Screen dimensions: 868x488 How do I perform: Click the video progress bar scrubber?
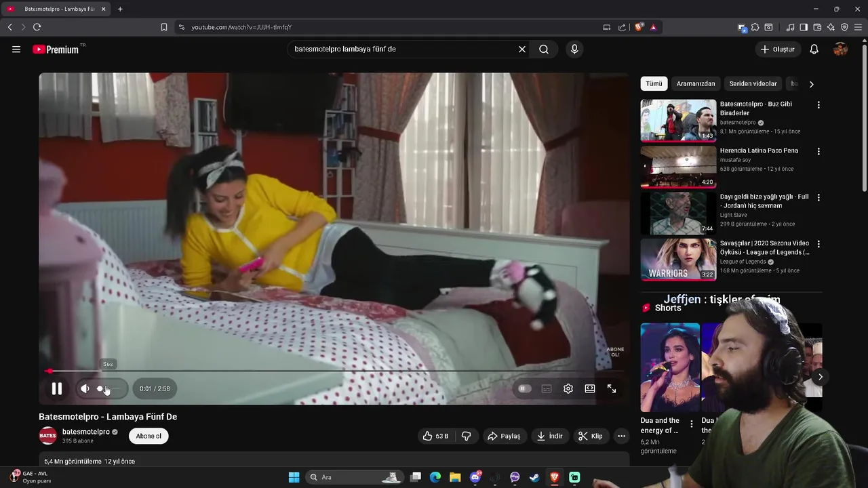click(x=50, y=371)
